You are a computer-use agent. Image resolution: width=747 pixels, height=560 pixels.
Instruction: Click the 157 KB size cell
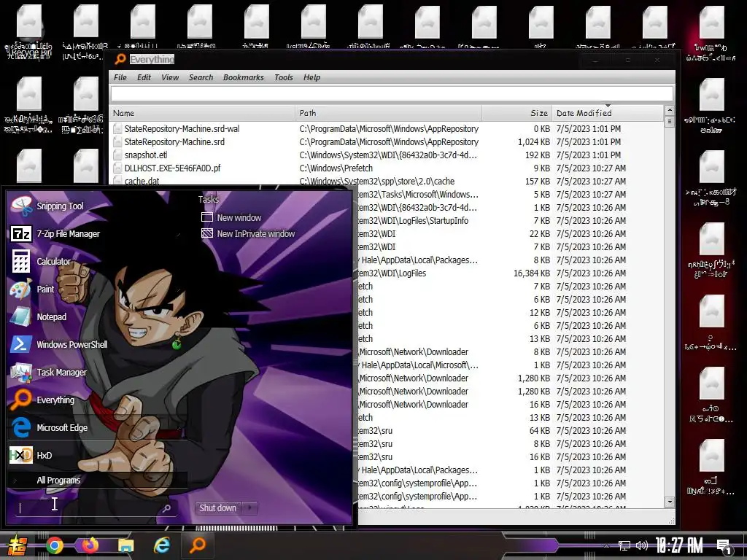coord(538,181)
